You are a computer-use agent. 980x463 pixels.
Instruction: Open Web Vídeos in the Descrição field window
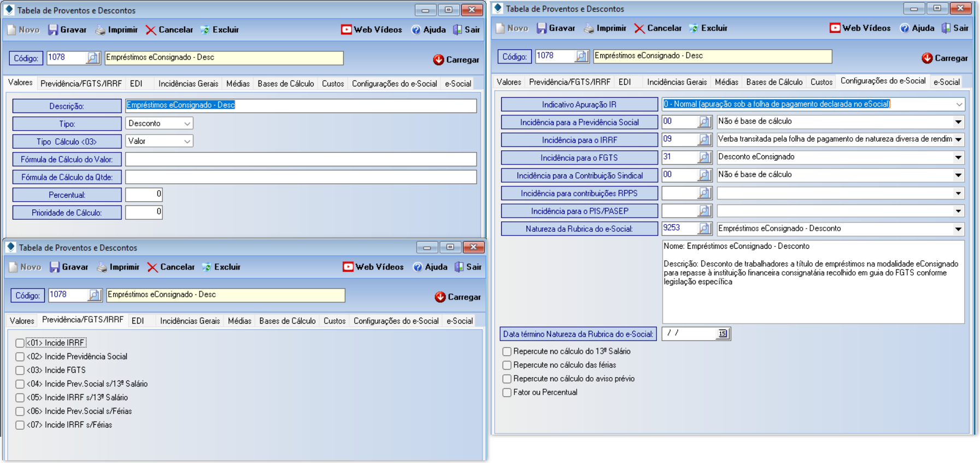tap(371, 30)
